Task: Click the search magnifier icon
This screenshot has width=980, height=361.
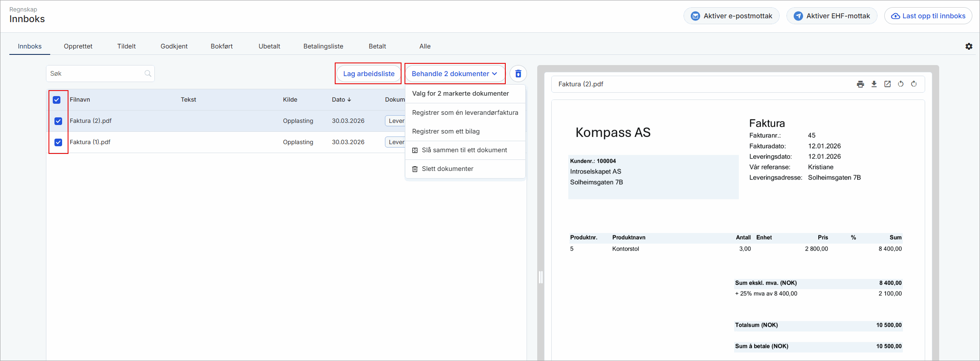Action: point(148,74)
